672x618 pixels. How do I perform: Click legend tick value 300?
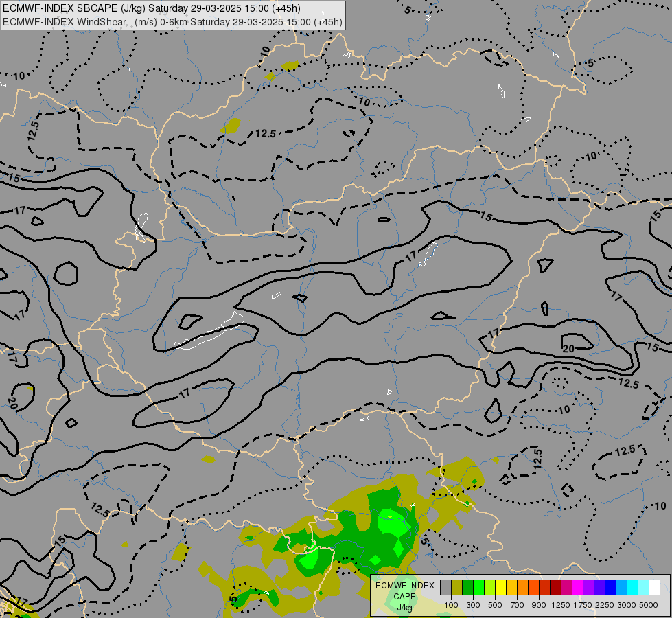473,605
